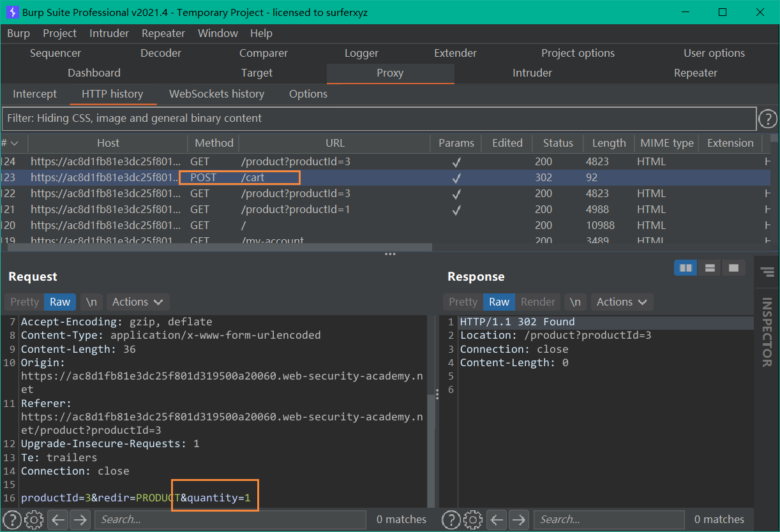Open the Project options tab
The image size is (780, 532).
click(578, 54)
